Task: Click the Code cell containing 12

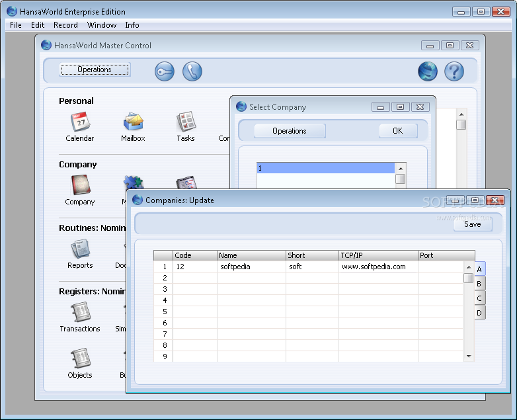Action: coord(195,267)
